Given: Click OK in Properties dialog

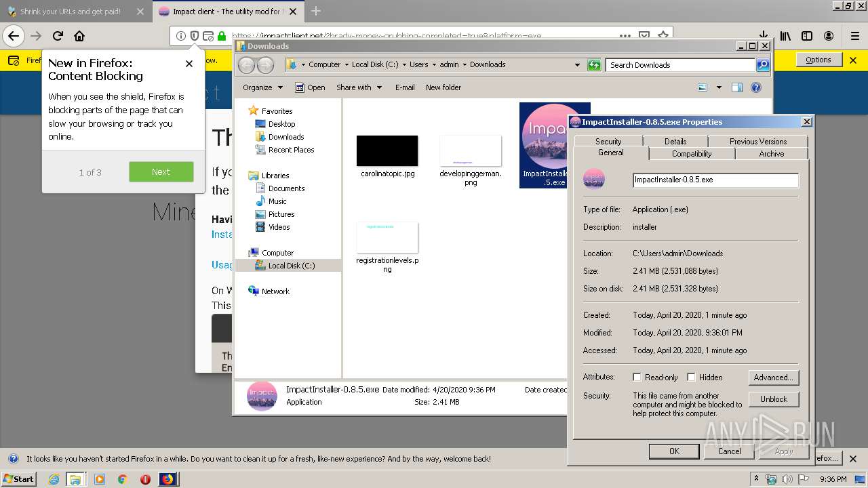Looking at the screenshot, I should [x=674, y=451].
